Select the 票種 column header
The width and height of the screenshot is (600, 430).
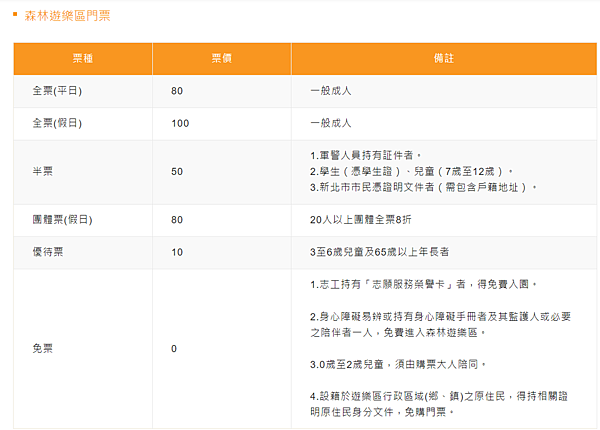coord(83,59)
